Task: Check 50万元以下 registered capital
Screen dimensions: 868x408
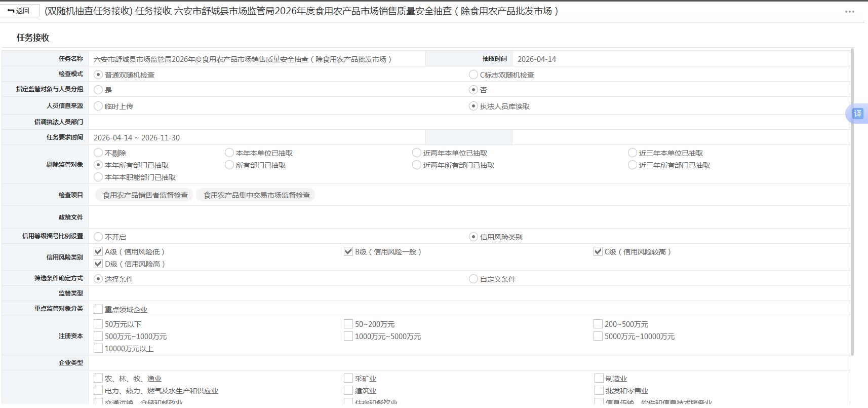Action: click(x=98, y=324)
